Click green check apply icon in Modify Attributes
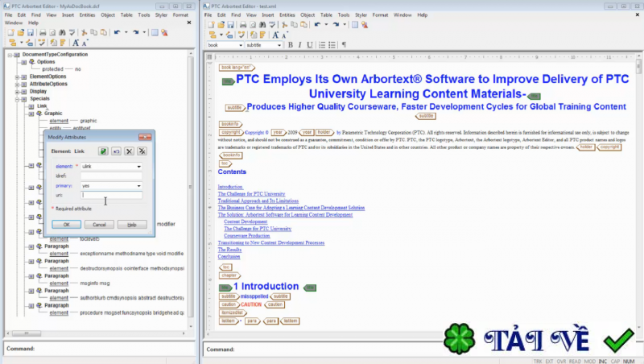Image resolution: width=644 pixels, height=364 pixels. [x=103, y=151]
